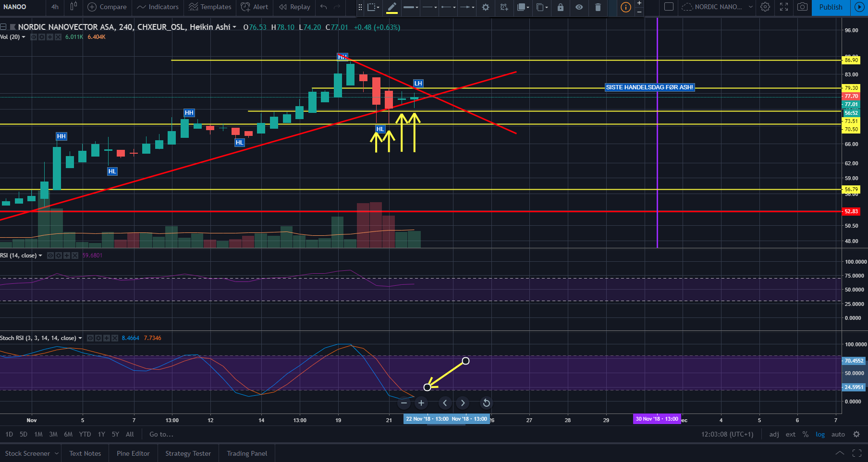Select 3M date range

[53, 434]
